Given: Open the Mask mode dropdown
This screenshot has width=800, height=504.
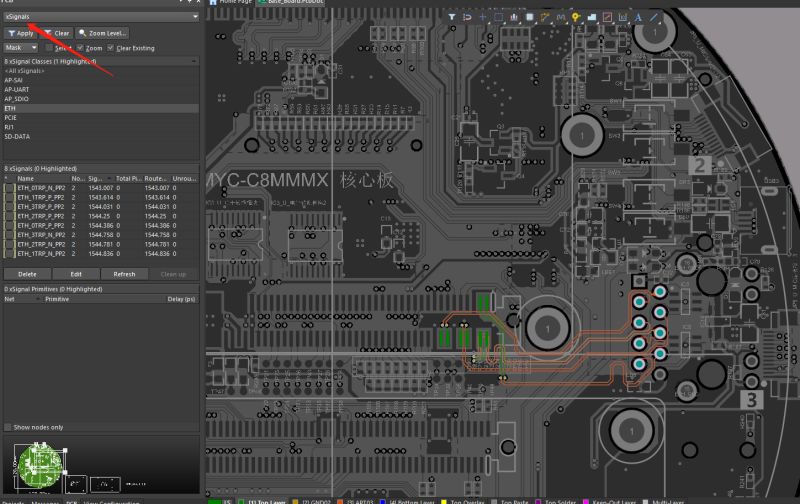Looking at the screenshot, I should tap(20, 48).
